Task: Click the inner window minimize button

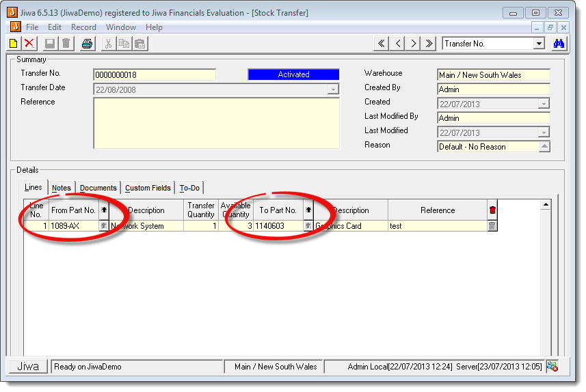Action: pos(537,27)
